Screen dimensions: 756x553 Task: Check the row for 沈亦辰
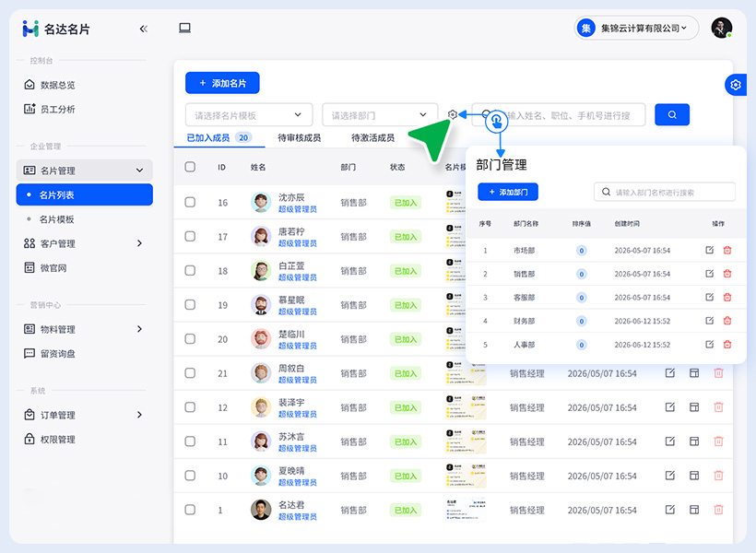click(x=190, y=202)
